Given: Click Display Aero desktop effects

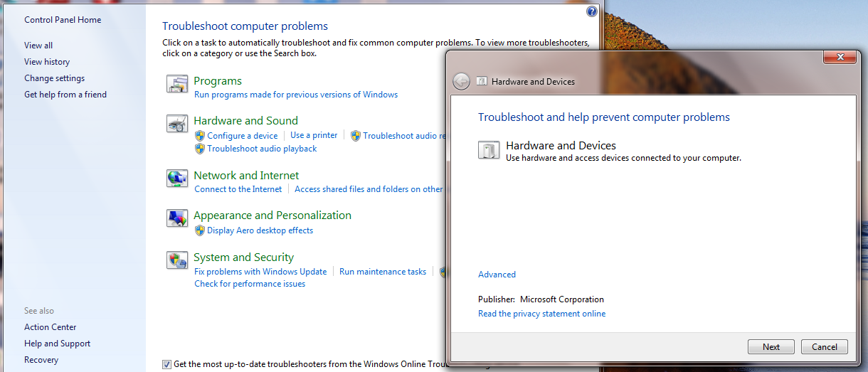Looking at the screenshot, I should [x=260, y=230].
